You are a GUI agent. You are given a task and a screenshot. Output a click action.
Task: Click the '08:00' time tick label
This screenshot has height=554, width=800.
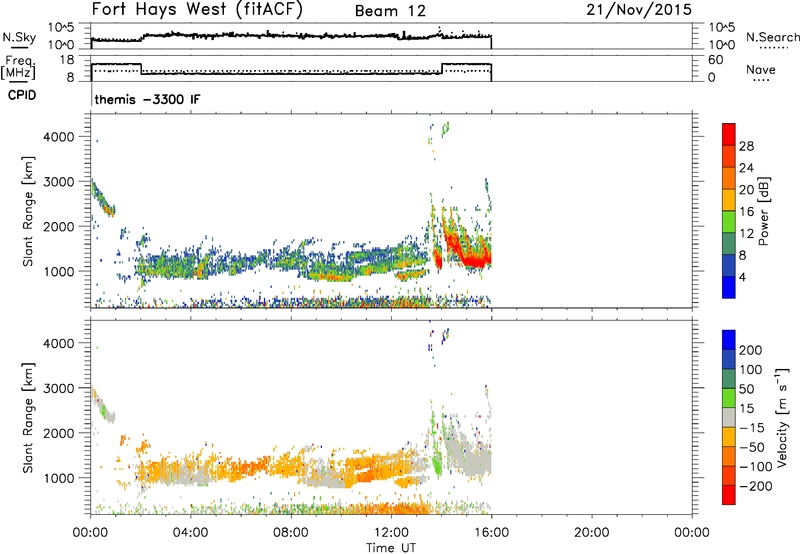290,533
